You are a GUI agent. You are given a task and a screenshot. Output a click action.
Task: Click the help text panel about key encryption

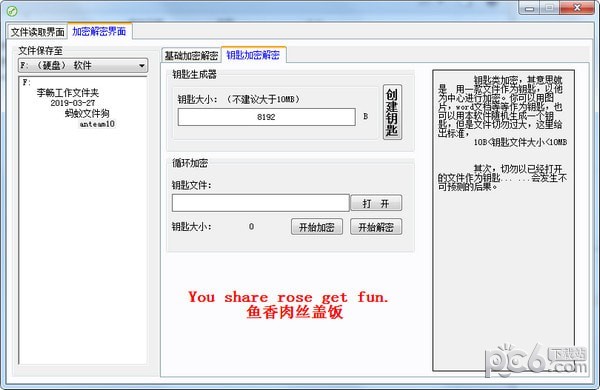pyautogui.click(x=503, y=220)
